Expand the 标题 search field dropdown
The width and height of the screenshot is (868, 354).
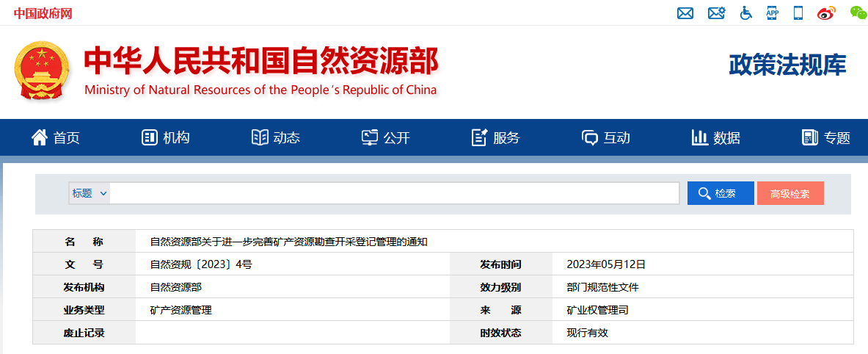pyautogui.click(x=90, y=193)
